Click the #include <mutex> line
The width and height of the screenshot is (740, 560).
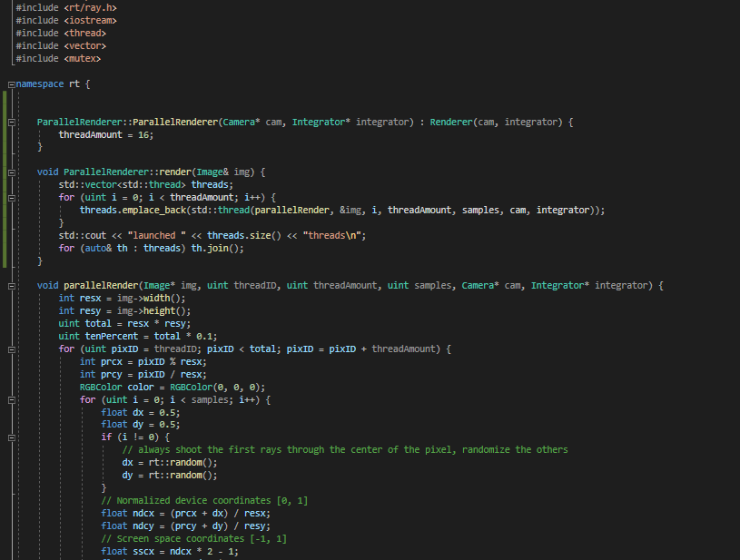coord(58,59)
